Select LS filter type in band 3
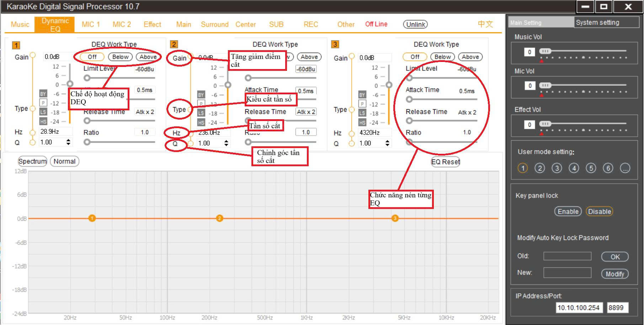 362,113
